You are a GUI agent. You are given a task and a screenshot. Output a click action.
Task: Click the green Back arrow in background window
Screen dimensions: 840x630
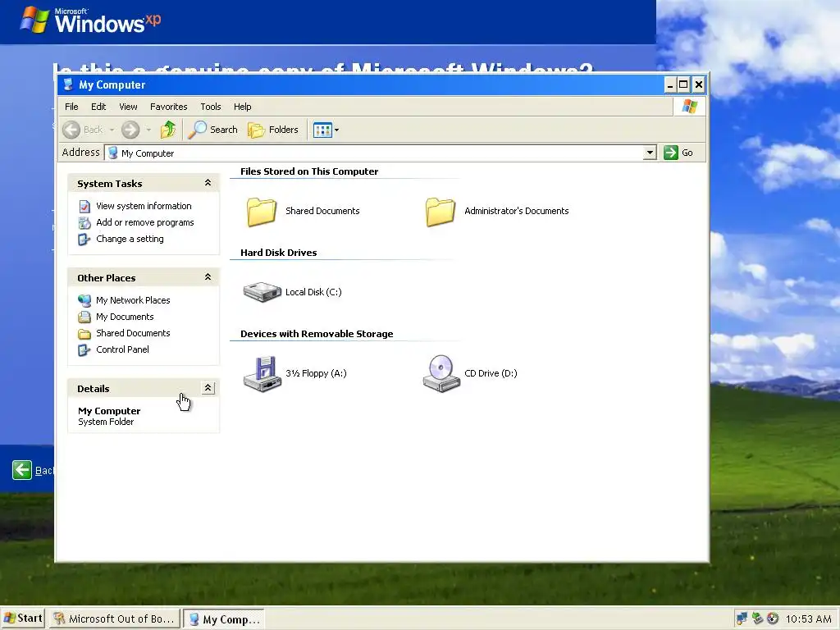22,470
